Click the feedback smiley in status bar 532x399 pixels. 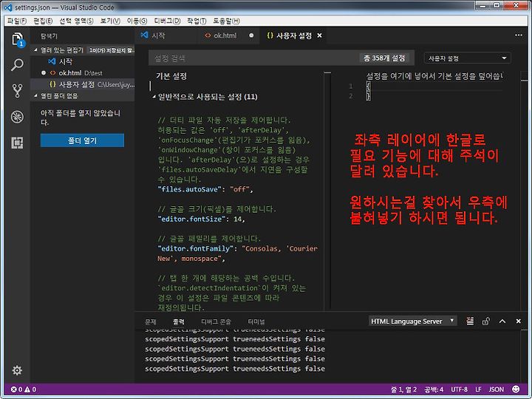[x=516, y=389]
